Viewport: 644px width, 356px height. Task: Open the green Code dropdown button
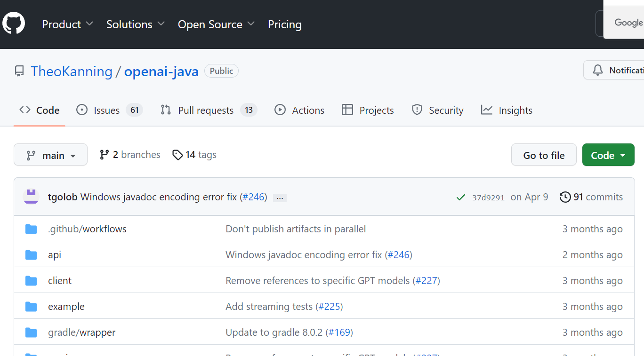pyautogui.click(x=608, y=155)
